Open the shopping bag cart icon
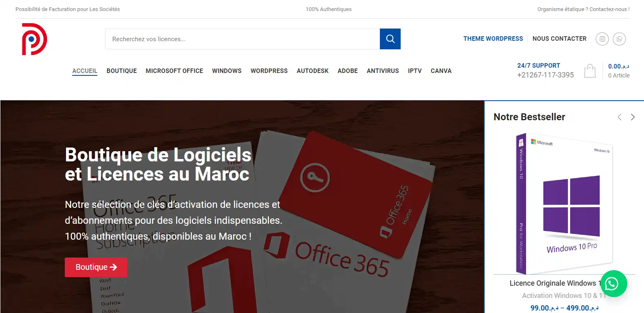The height and width of the screenshot is (313, 644). point(590,71)
